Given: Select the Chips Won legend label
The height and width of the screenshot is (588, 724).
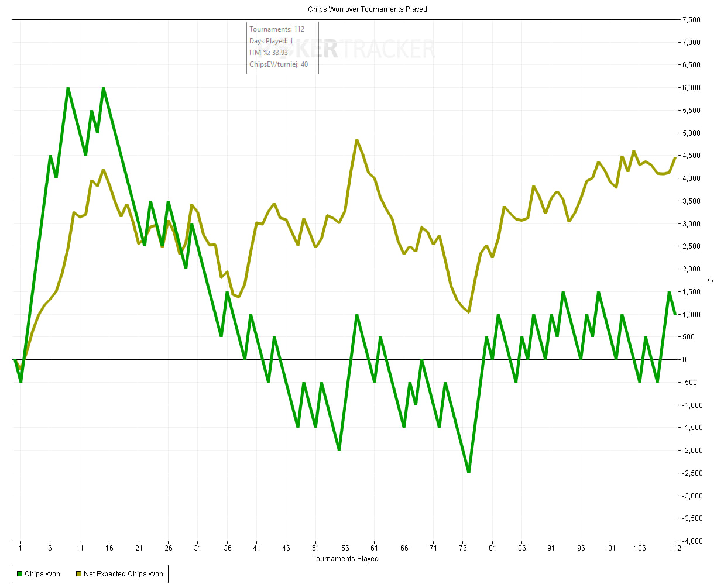Looking at the screenshot, I should [x=42, y=574].
